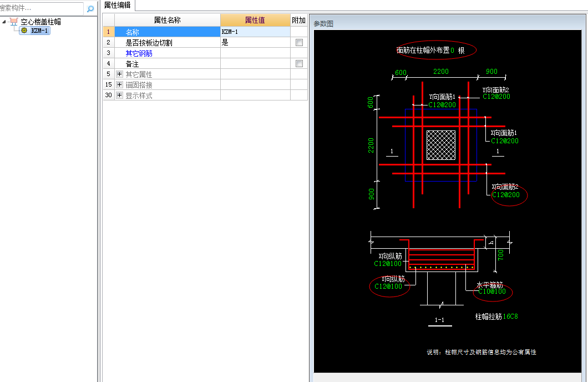Expand the 其它属性 group
Image resolution: width=588 pixels, height=382 pixels.
[119, 74]
